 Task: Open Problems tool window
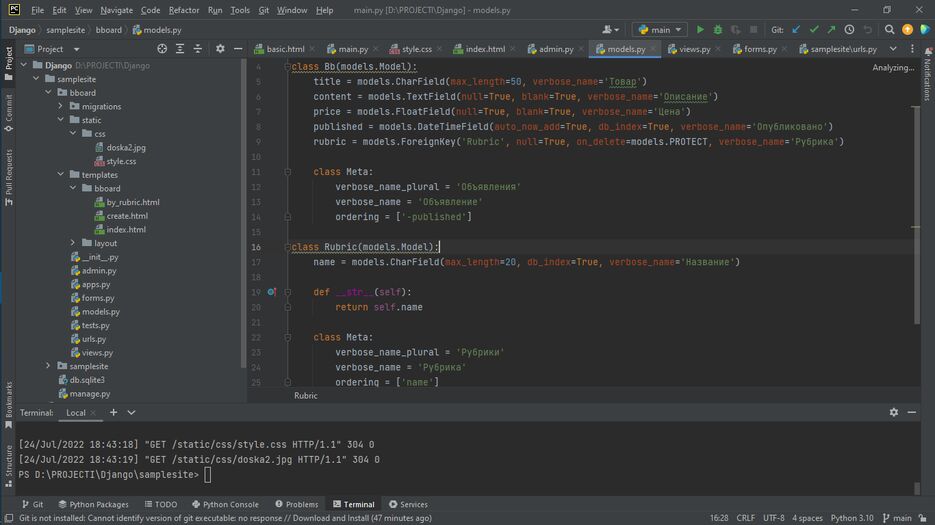coord(296,504)
